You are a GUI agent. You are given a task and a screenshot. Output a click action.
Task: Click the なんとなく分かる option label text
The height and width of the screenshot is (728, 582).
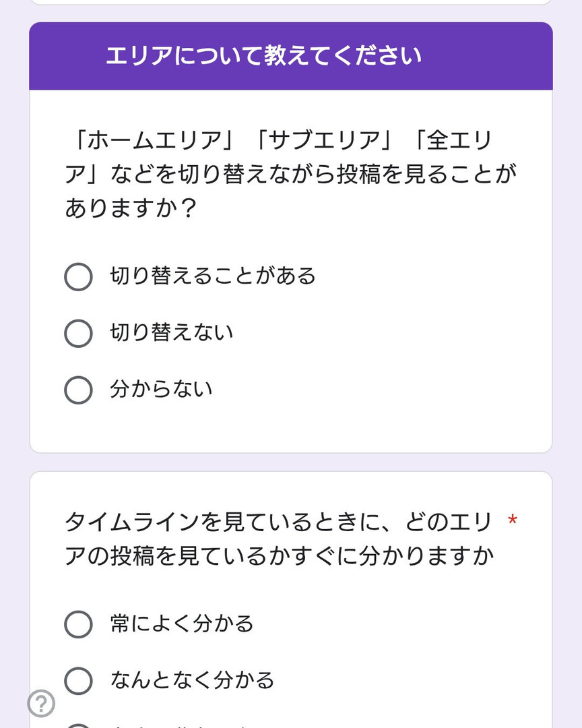(x=192, y=681)
